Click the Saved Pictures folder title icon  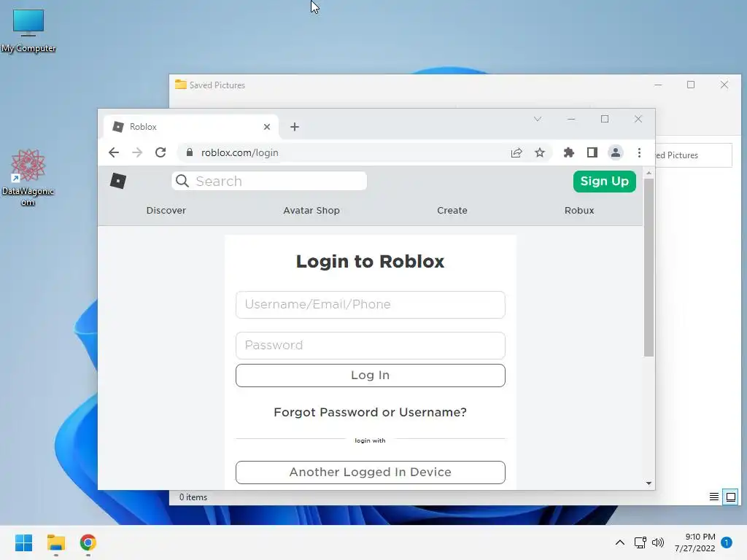181,85
